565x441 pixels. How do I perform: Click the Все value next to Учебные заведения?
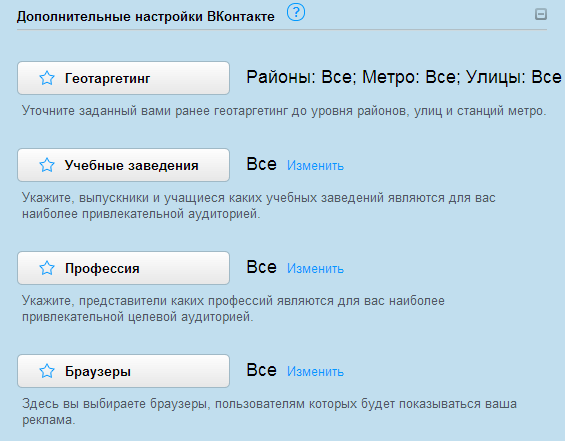[x=262, y=165]
